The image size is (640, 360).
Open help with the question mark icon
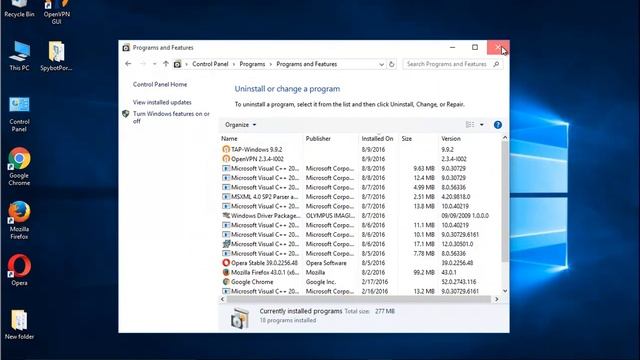coord(498,125)
